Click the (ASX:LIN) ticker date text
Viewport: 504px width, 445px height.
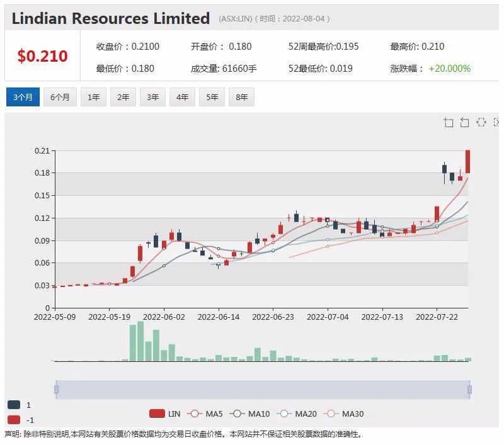coord(274,19)
